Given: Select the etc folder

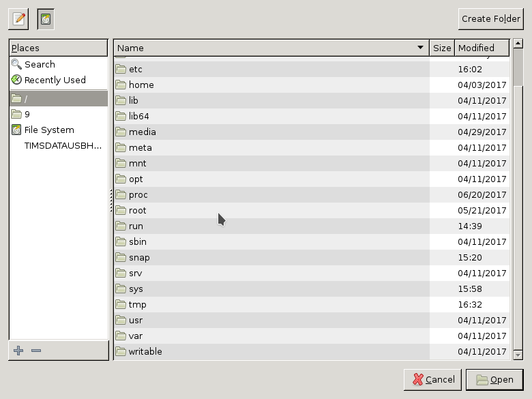Looking at the screenshot, I should point(312,69).
